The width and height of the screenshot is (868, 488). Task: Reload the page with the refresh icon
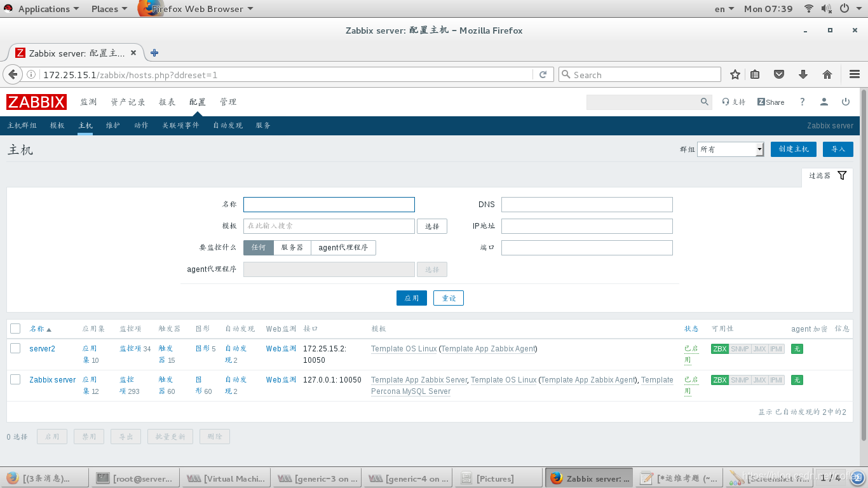[543, 74]
